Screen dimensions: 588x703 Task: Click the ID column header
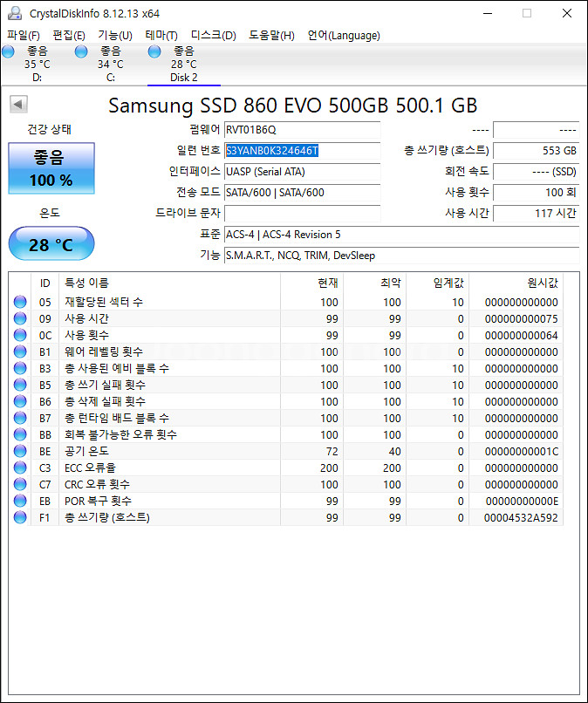coord(44,283)
